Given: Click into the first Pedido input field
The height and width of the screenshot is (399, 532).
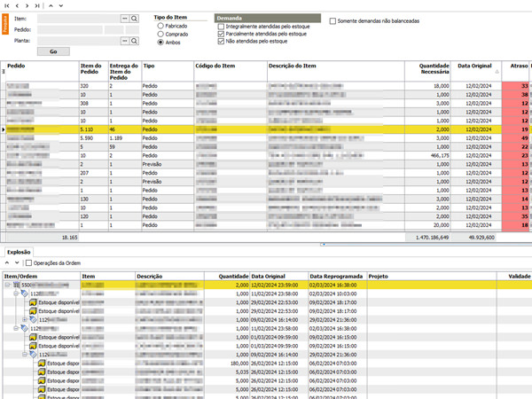Looking at the screenshot, I should pyautogui.click(x=70, y=30).
